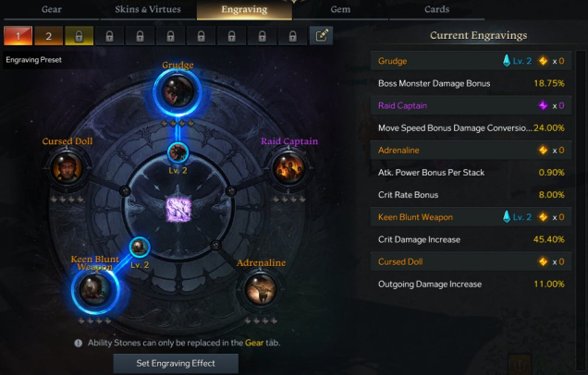Open the edit preset pencil icon
The height and width of the screenshot is (375, 588).
[x=322, y=36]
